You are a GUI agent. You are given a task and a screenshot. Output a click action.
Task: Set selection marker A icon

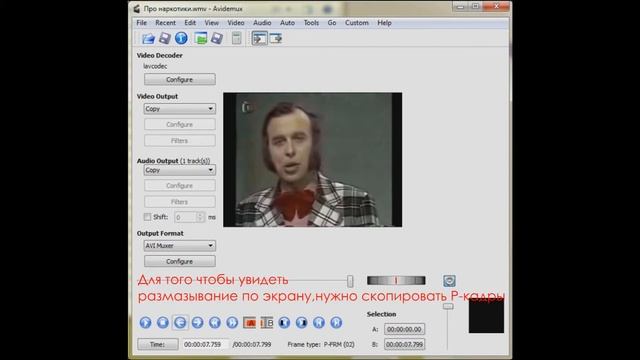(249, 323)
